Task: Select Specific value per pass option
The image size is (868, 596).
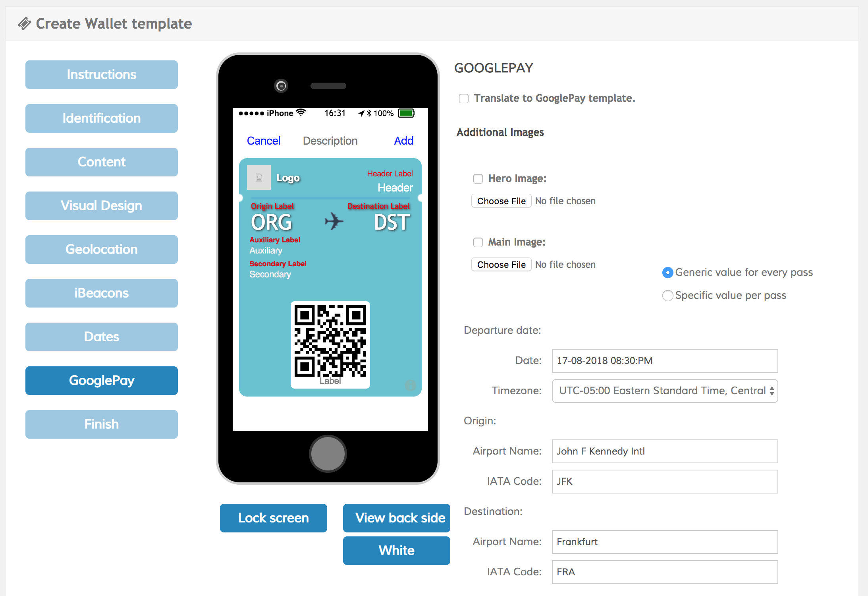Action: pyautogui.click(x=668, y=296)
